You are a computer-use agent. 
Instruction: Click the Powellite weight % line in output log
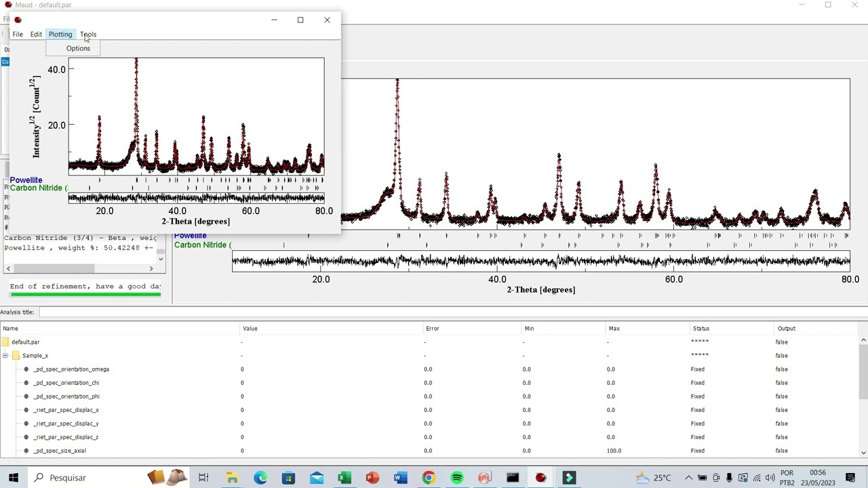(79, 247)
